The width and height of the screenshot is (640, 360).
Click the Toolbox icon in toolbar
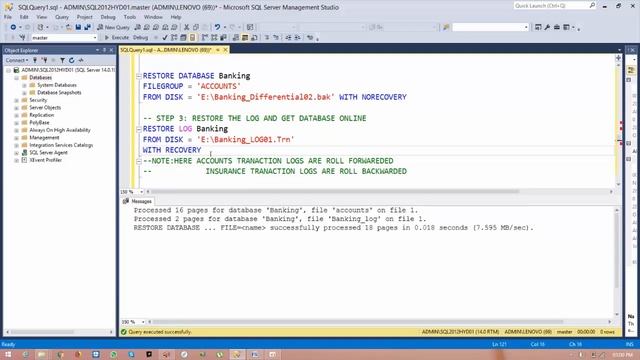click(557, 27)
